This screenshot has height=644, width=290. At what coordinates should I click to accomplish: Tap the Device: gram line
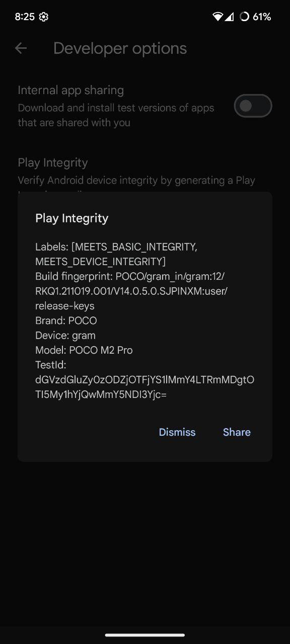tap(65, 336)
